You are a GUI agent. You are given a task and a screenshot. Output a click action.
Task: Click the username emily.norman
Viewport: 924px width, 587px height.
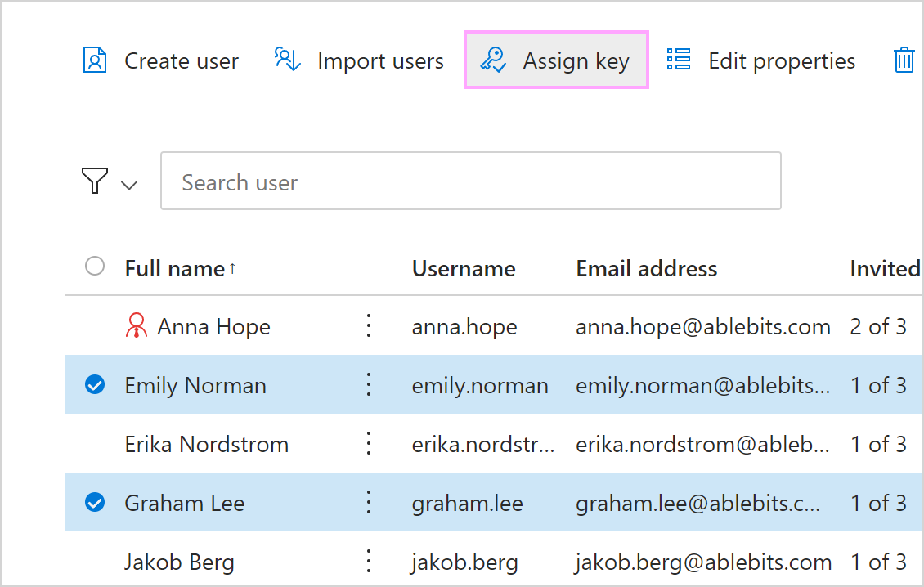coord(480,386)
